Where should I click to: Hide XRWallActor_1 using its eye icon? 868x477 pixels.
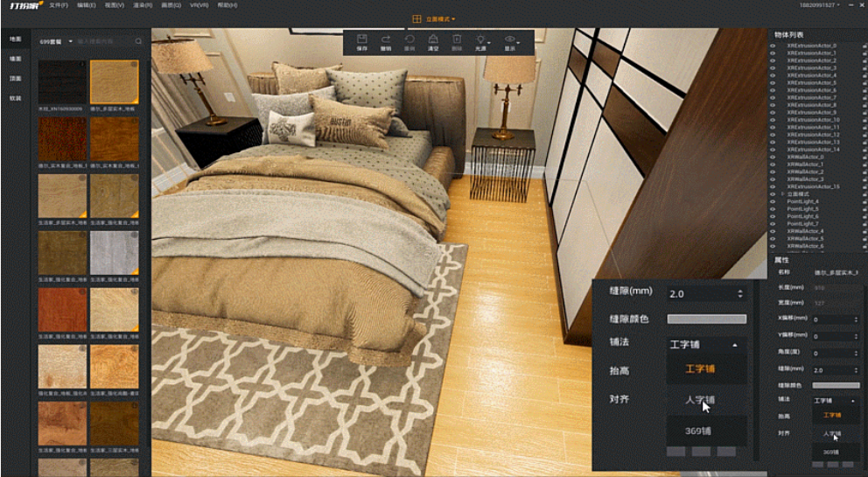click(773, 165)
